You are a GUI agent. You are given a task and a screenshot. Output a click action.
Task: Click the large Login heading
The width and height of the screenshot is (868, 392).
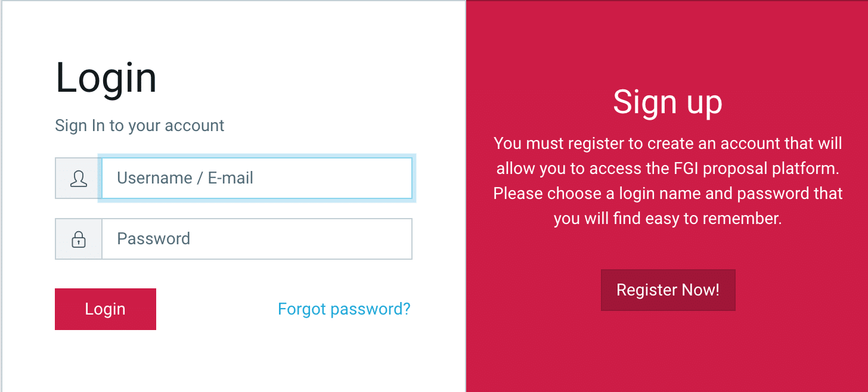(106, 78)
